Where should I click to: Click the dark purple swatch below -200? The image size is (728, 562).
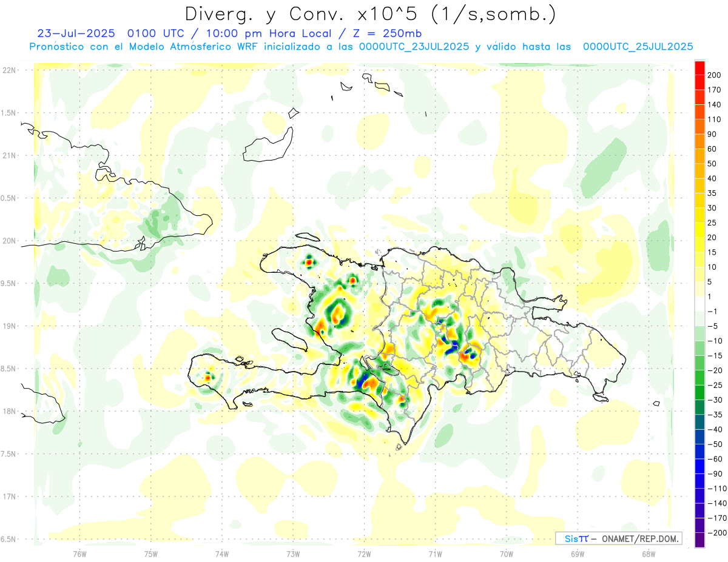[x=700, y=540]
